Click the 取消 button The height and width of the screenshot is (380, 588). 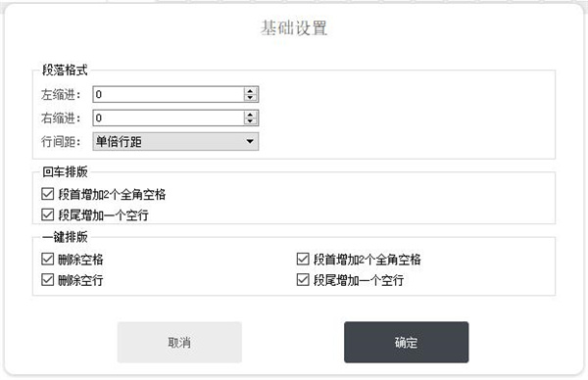click(x=179, y=342)
